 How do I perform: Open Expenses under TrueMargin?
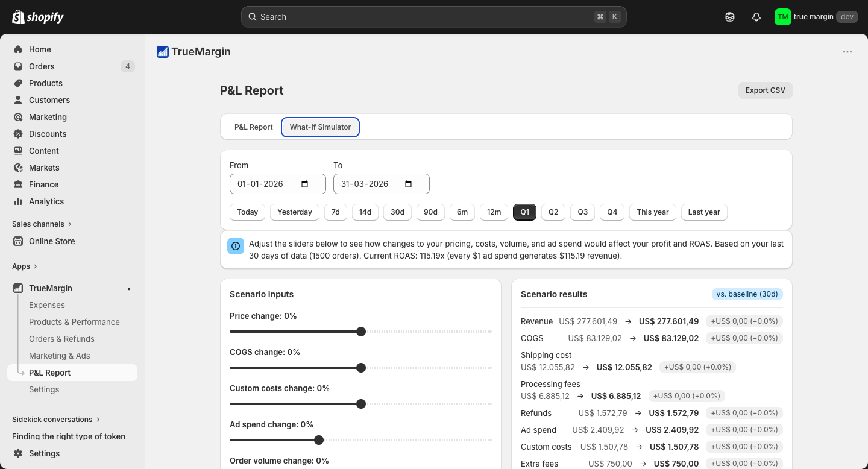click(47, 305)
